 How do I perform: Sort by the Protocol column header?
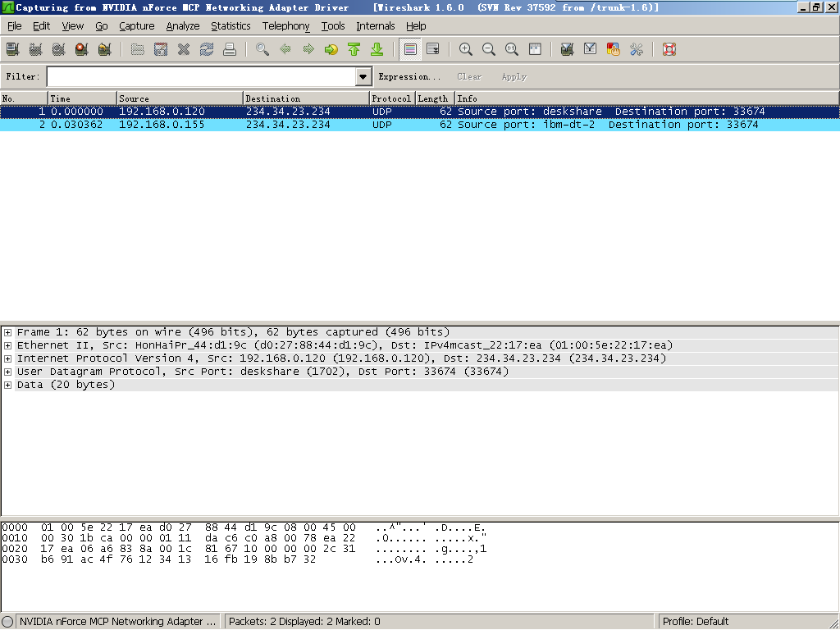click(393, 98)
